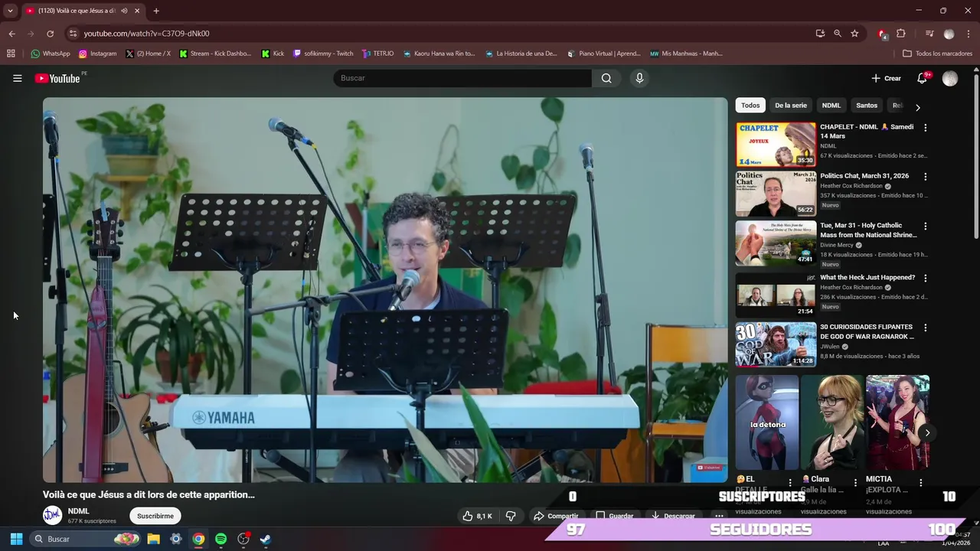Open the YouTube guide hamburger menu
Screen dimensions: 980x551
(x=17, y=78)
